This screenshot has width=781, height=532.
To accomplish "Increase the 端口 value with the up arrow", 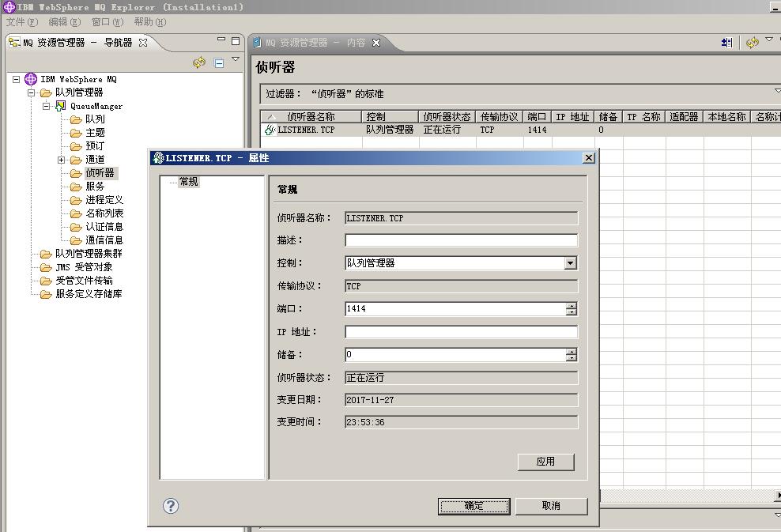I will coord(572,306).
